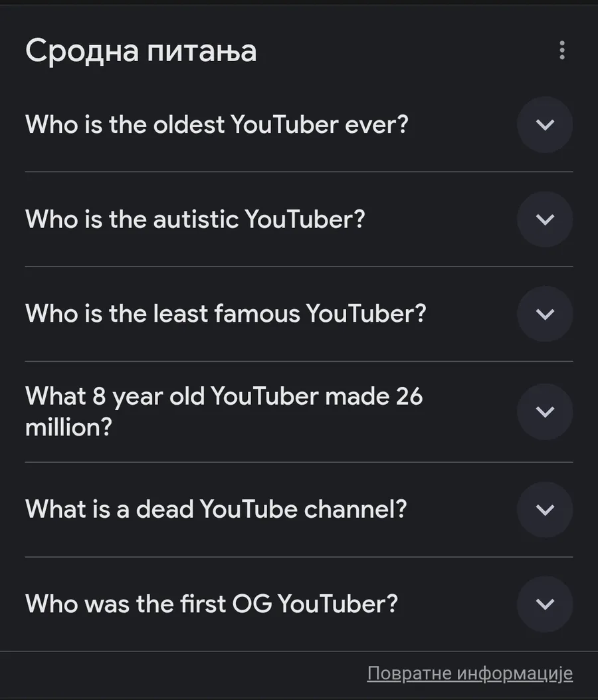The image size is (598, 700).
Task: Open 'Who was the first OG YouTuber?' question
Action: [211, 604]
